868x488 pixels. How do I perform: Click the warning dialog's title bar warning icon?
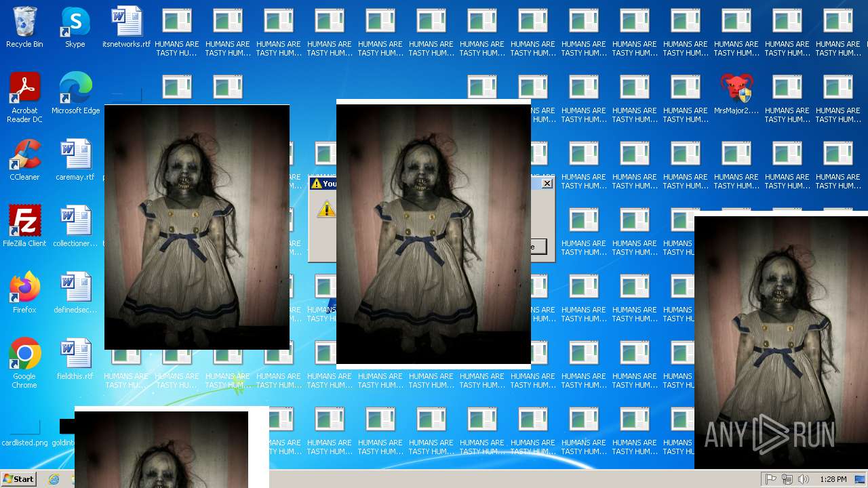[316, 184]
